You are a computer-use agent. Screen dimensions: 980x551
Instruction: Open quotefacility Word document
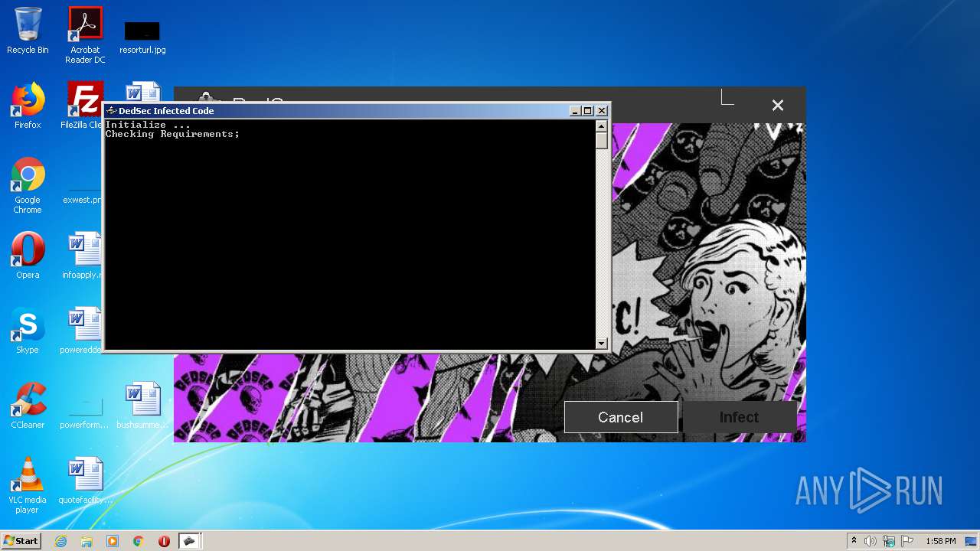pyautogui.click(x=85, y=481)
